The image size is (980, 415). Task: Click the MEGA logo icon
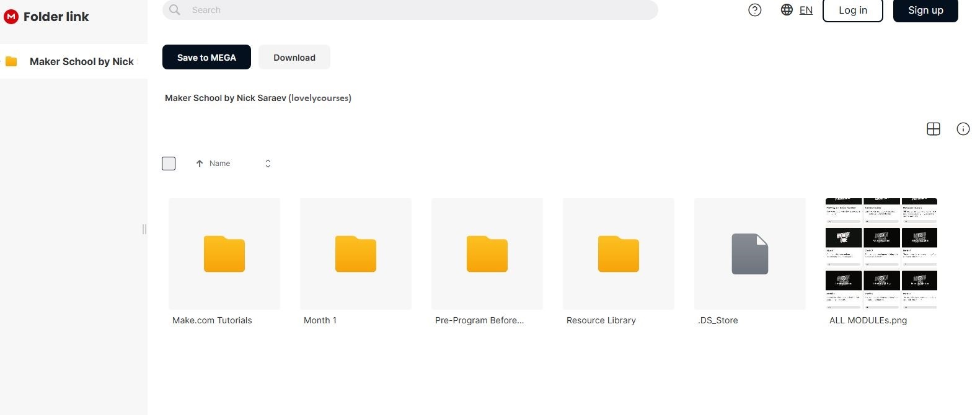click(11, 17)
